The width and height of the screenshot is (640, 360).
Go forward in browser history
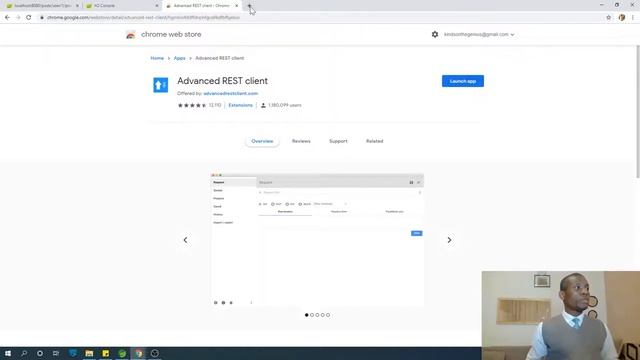click(x=18, y=17)
